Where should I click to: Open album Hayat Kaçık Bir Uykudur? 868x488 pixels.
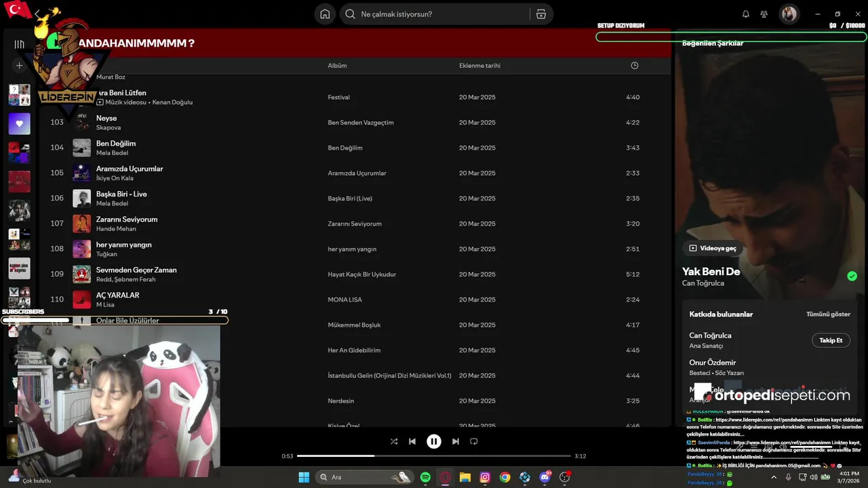pyautogui.click(x=362, y=274)
